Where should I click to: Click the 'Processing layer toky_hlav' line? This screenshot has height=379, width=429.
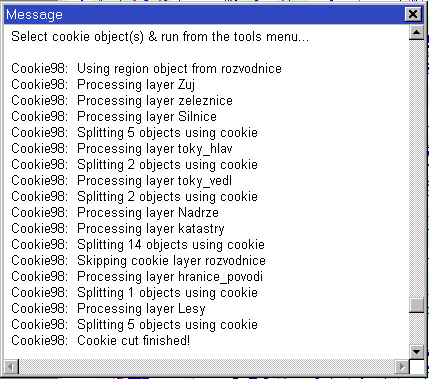(x=122, y=149)
